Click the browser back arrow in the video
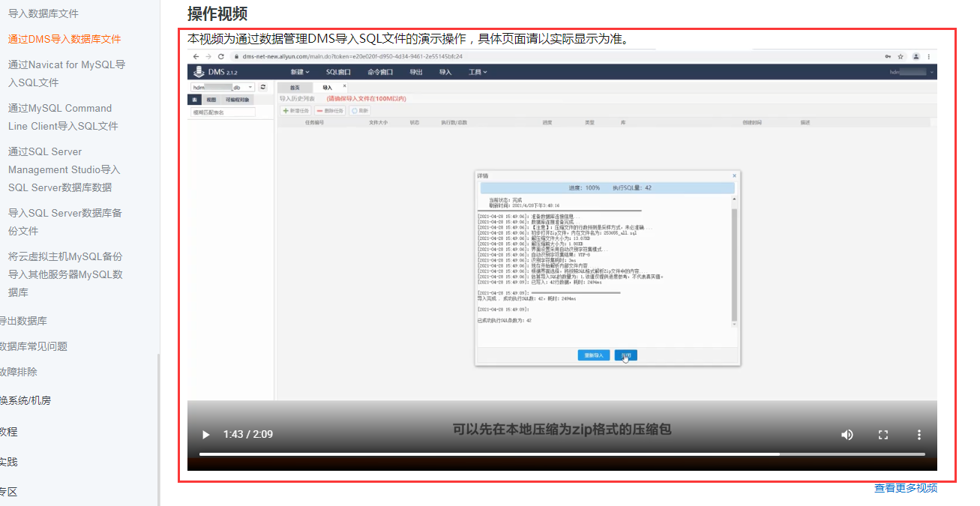 [196, 56]
